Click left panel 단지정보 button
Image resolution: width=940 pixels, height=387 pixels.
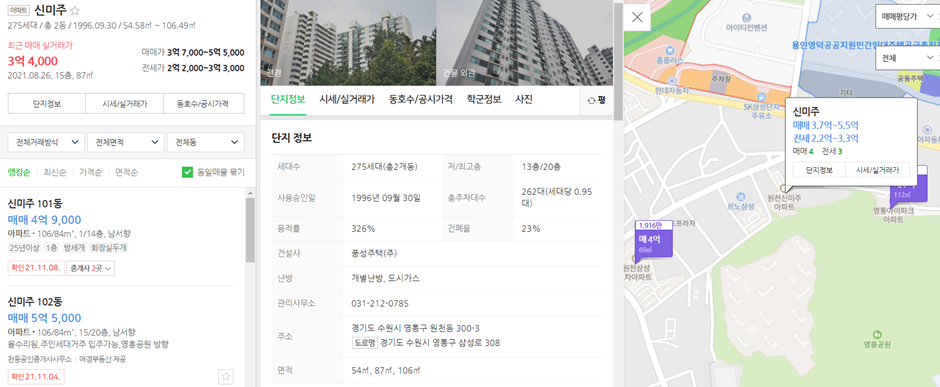[x=47, y=103]
